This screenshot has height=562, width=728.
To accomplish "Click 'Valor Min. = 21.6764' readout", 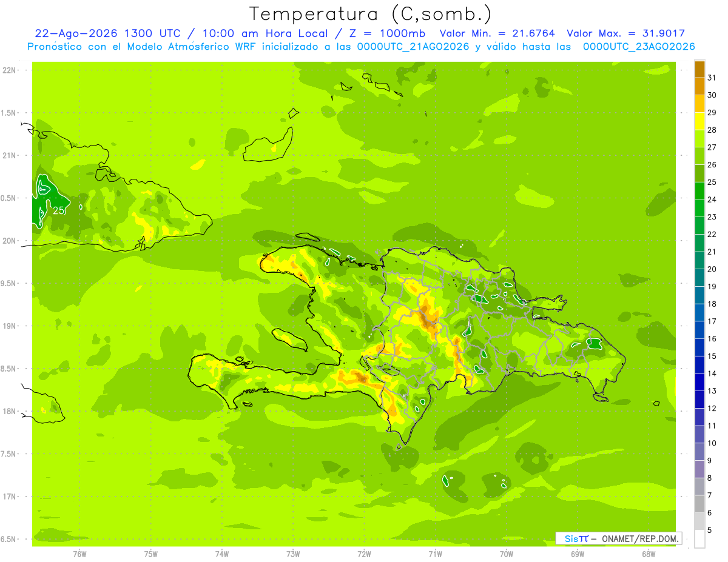I will point(497,34).
